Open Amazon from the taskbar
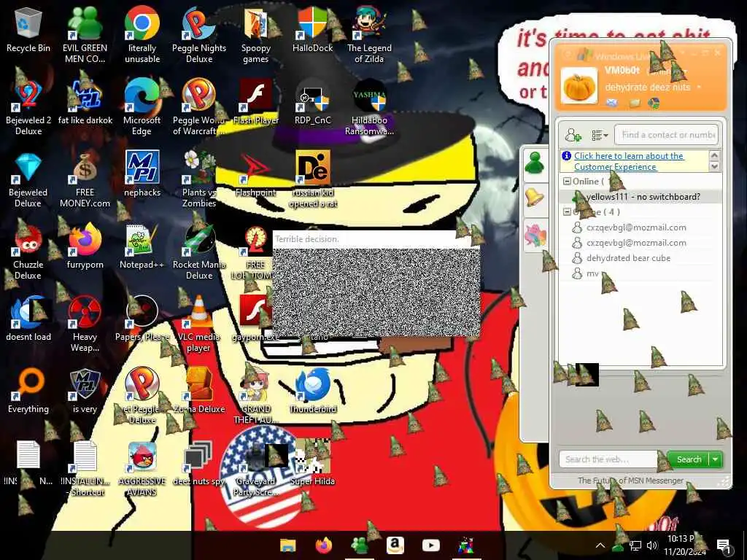This screenshot has width=747, height=560. pos(395,545)
